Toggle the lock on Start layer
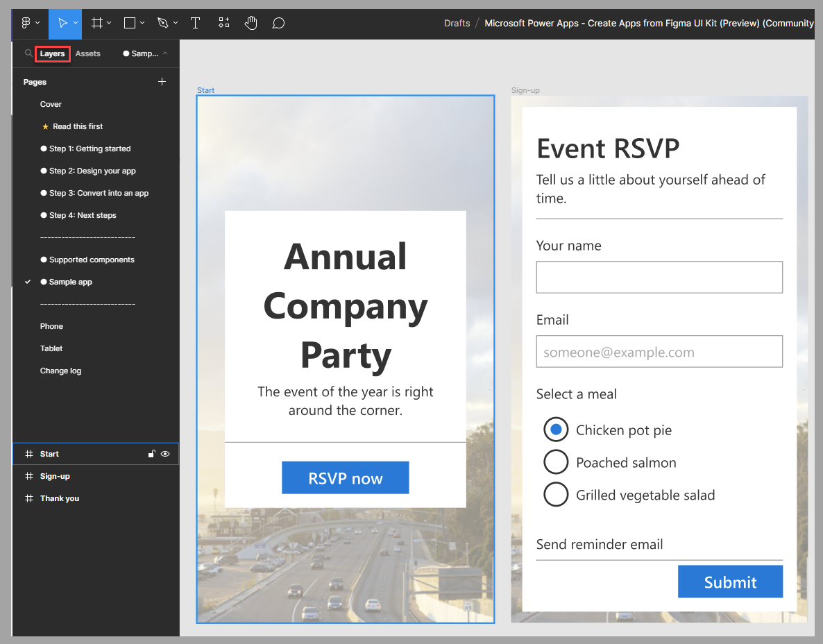Viewport: 823px width, 644px height. point(152,454)
